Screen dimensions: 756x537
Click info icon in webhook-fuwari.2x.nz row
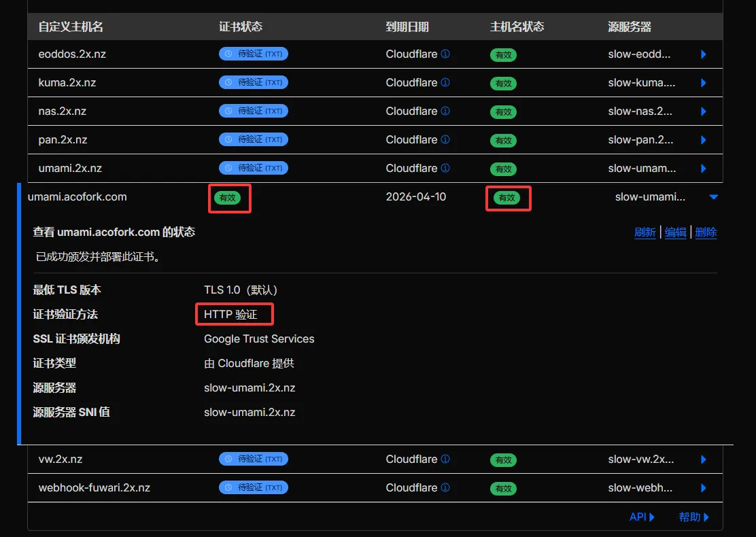445,487
